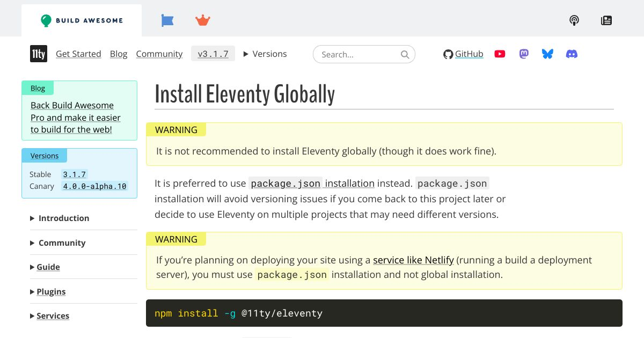The height and width of the screenshot is (338, 644).
Task: Open Canary version 4.0.0-alpha.10 link
Action: pyautogui.click(x=94, y=186)
